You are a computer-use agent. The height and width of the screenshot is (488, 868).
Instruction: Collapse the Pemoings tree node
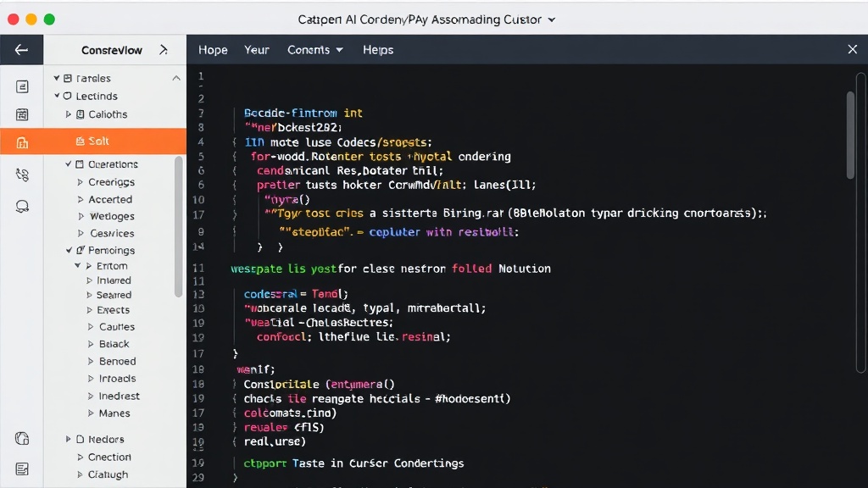tap(69, 250)
